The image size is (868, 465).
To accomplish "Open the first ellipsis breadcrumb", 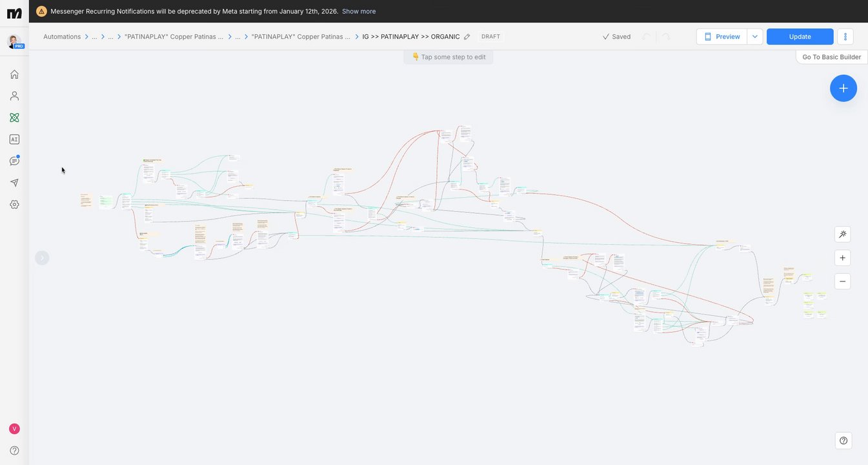I will tap(94, 37).
